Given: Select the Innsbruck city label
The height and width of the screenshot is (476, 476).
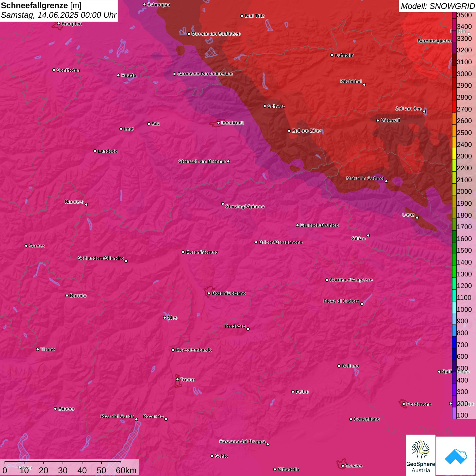Looking at the screenshot, I should (233, 123).
